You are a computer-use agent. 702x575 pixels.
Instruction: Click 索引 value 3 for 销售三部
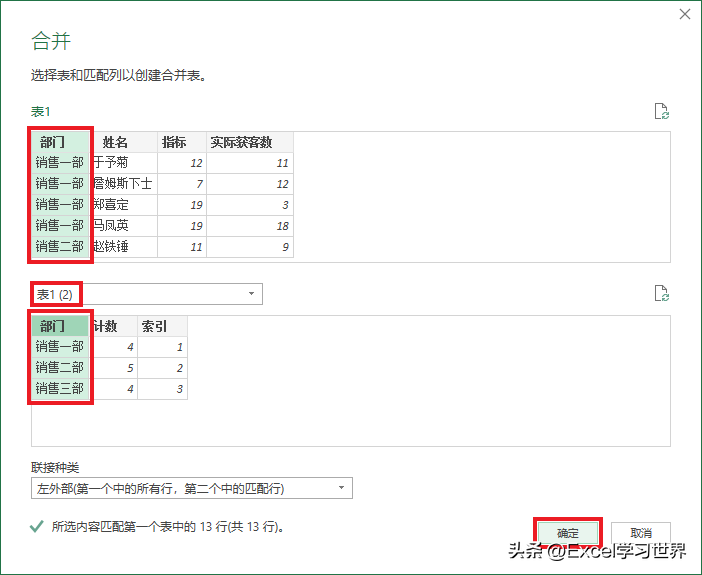click(x=162, y=389)
